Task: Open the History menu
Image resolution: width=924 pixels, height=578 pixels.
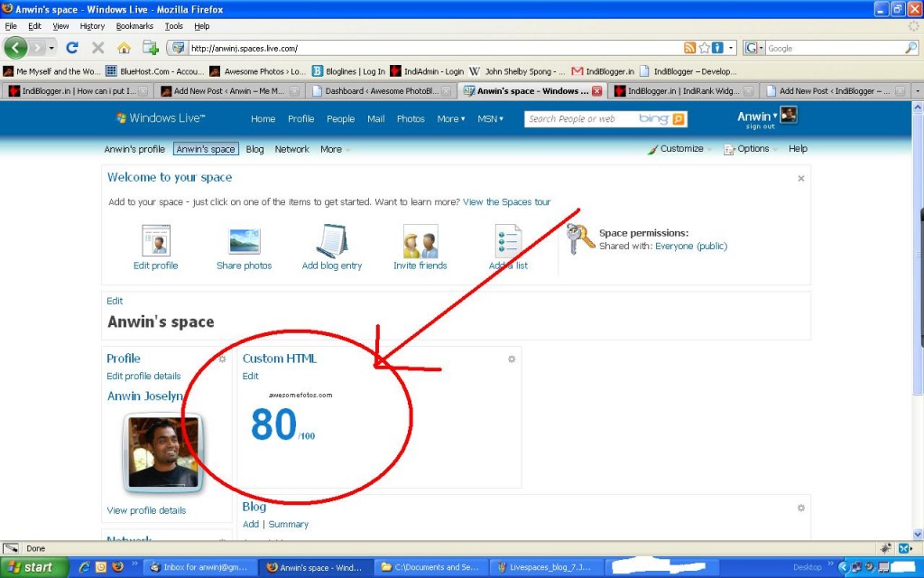Action: pyautogui.click(x=92, y=26)
